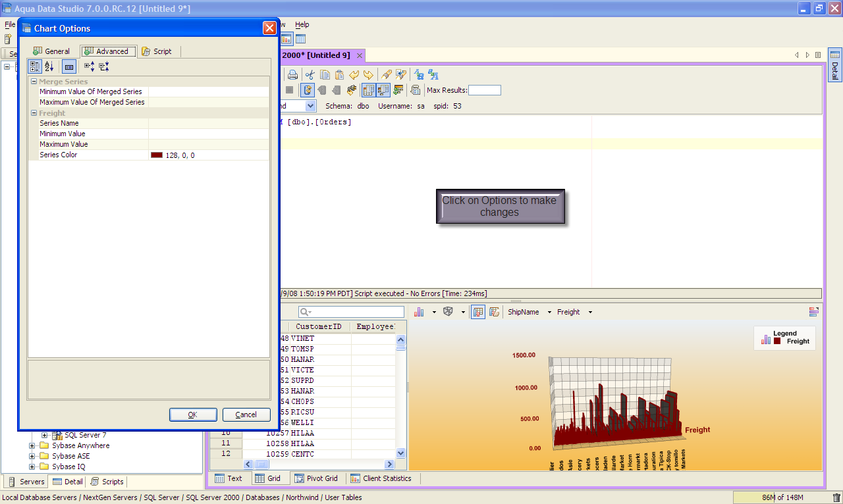The height and width of the screenshot is (504, 843).
Task: Click the icon left of Max Results
Action: click(416, 90)
